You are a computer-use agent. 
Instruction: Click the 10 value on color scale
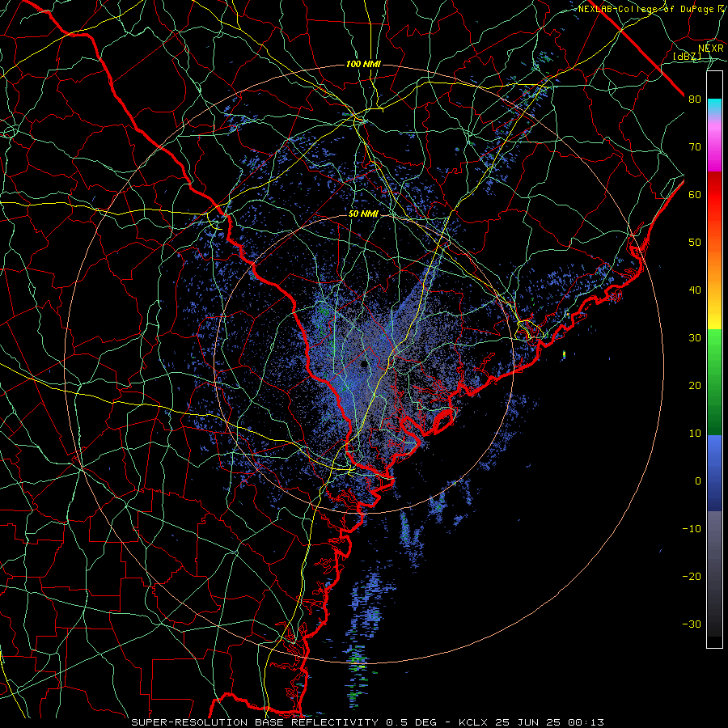[695, 434]
